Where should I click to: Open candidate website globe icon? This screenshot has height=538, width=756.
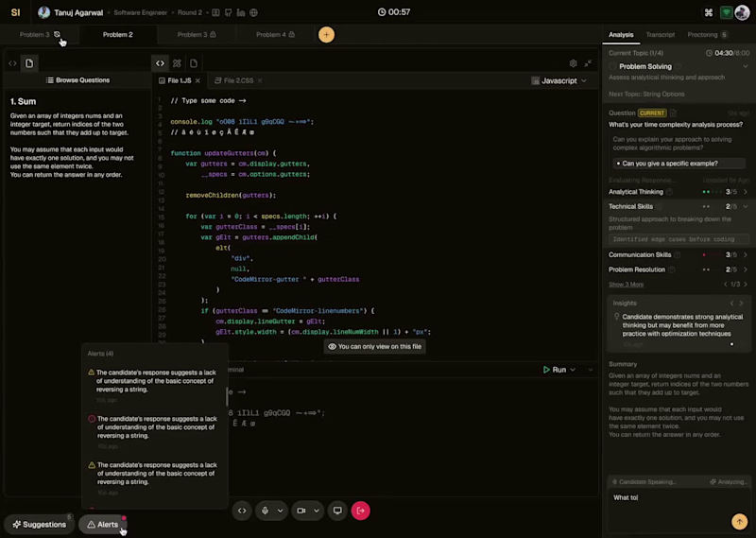point(253,12)
